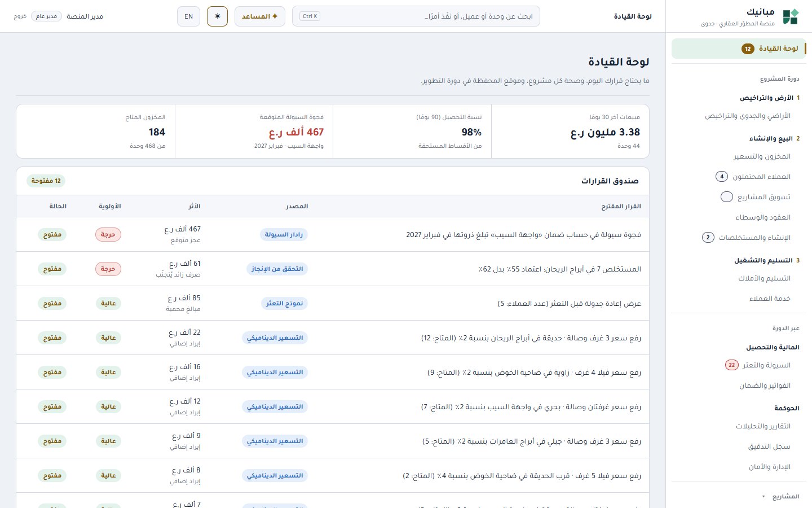812x508 pixels.
Task: Click the search box for units or clients
Action: coord(416,16)
